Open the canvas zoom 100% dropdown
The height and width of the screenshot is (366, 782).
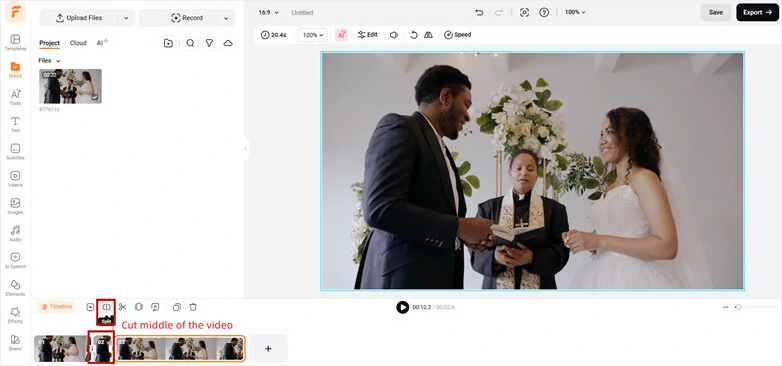tap(575, 12)
